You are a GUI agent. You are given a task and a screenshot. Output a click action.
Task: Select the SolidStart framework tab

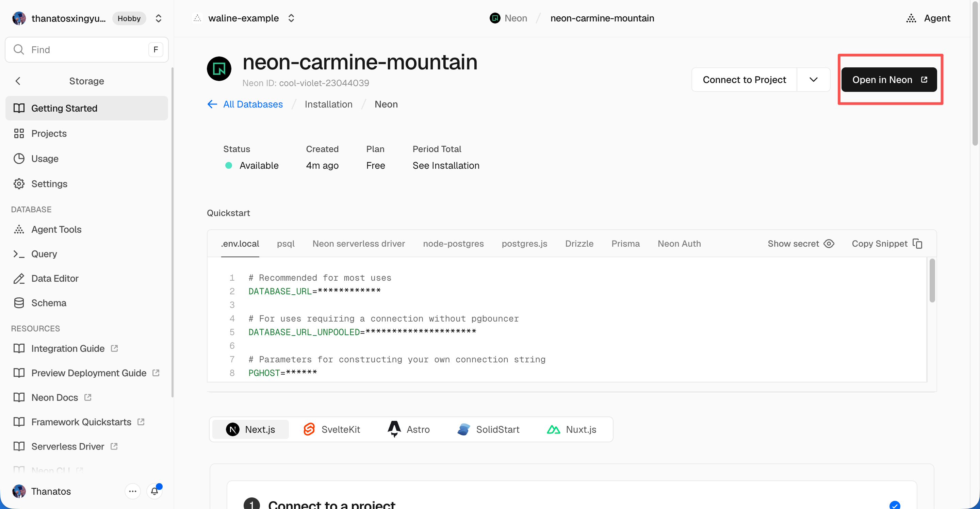click(488, 429)
